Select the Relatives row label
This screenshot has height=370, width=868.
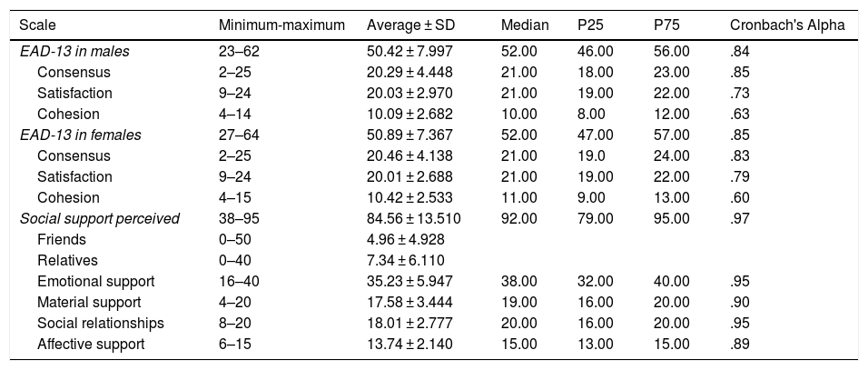(x=64, y=261)
